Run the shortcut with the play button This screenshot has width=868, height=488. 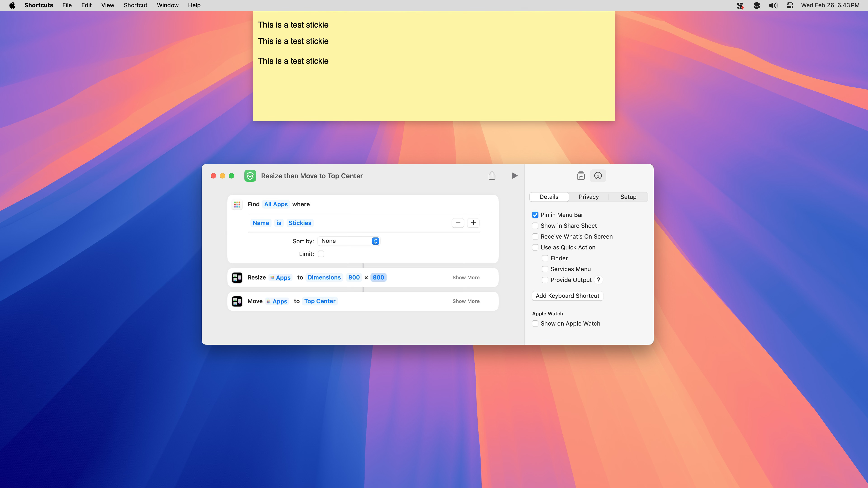tap(514, 176)
